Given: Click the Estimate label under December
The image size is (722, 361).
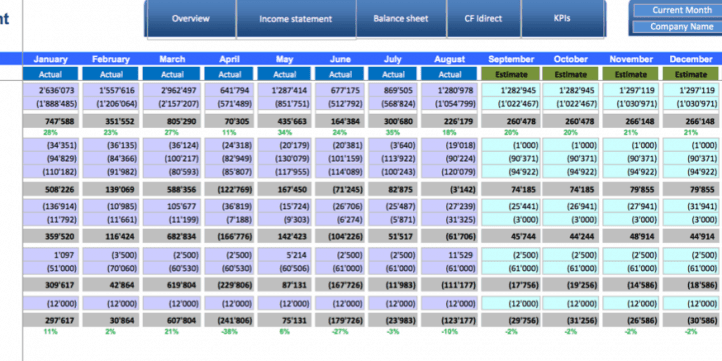Looking at the screenshot, I should pos(691,74).
